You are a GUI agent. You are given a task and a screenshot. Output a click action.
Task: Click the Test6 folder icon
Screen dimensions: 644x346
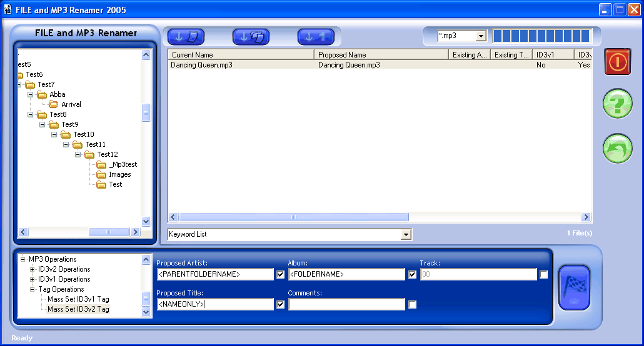click(x=20, y=75)
